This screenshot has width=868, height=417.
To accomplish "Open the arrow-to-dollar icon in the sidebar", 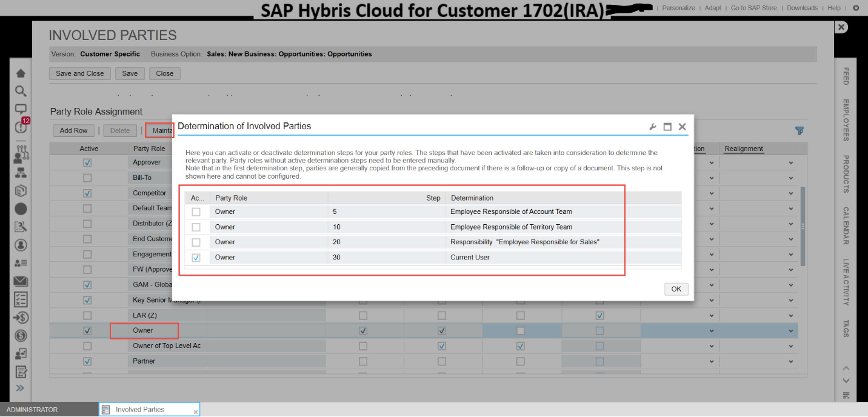I will 21,317.
